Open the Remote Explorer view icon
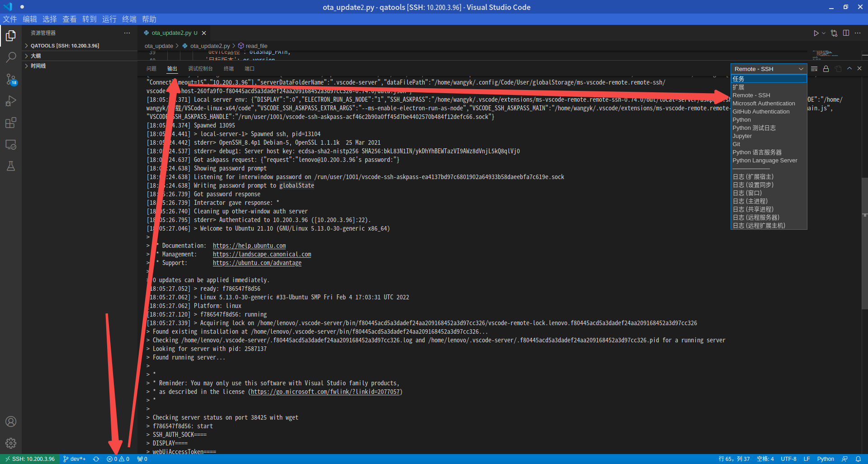Image resolution: width=868 pixels, height=464 pixels. 11,145
